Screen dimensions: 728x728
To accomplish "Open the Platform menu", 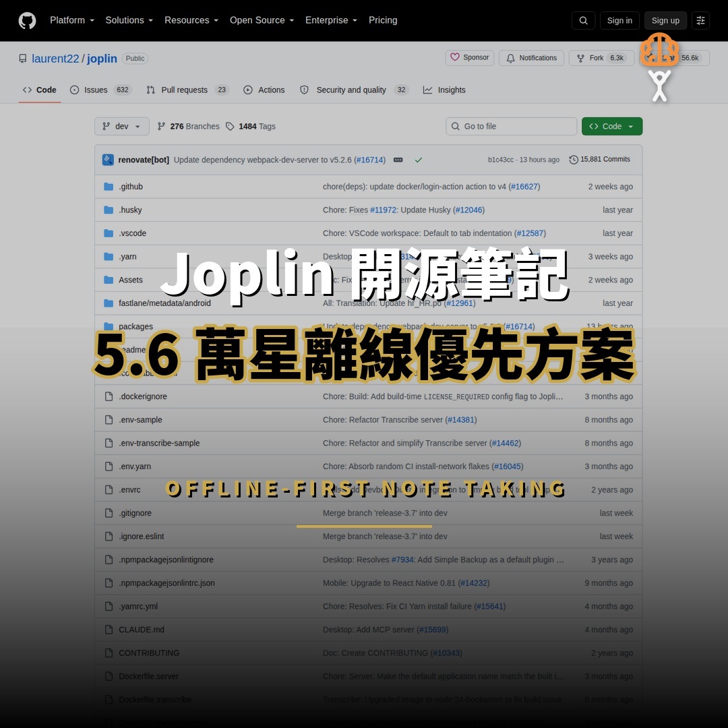I will pyautogui.click(x=72, y=20).
